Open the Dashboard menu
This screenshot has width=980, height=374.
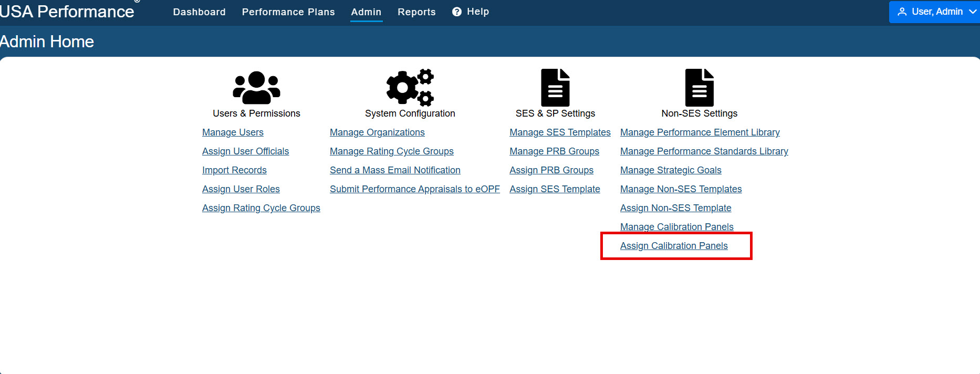[x=200, y=12]
